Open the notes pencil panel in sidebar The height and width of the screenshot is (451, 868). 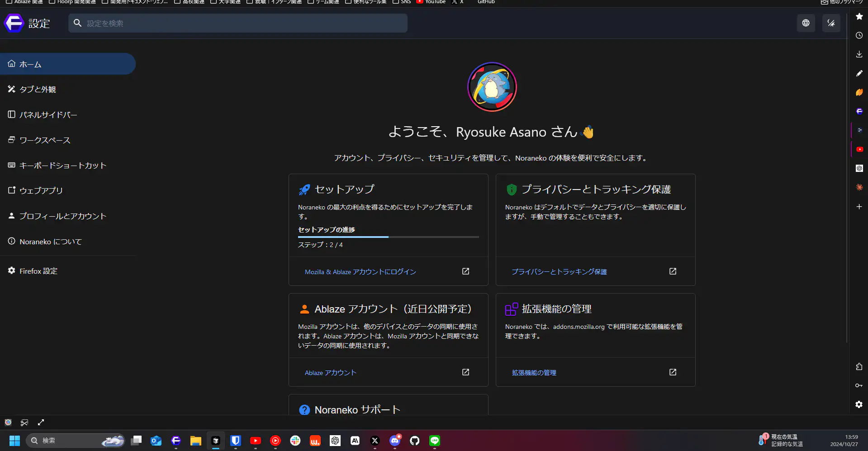click(859, 73)
